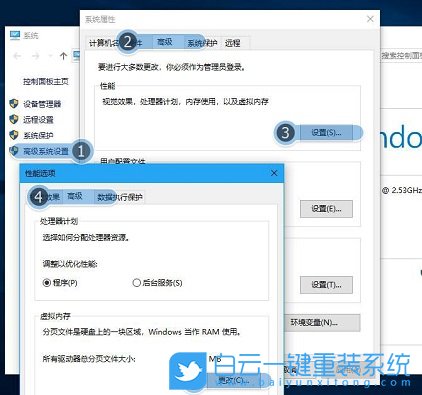This screenshot has width=422, height=395.
Task: Click the search control panel box
Action: 401,55
